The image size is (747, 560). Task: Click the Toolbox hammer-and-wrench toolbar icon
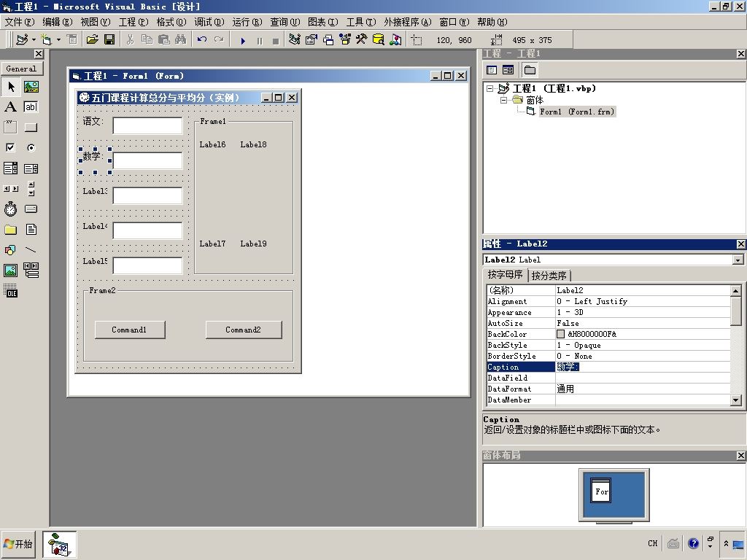point(362,39)
